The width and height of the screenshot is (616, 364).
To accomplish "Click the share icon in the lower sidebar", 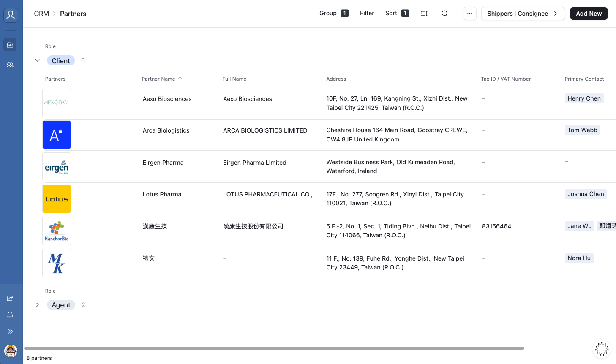I will click(10, 298).
